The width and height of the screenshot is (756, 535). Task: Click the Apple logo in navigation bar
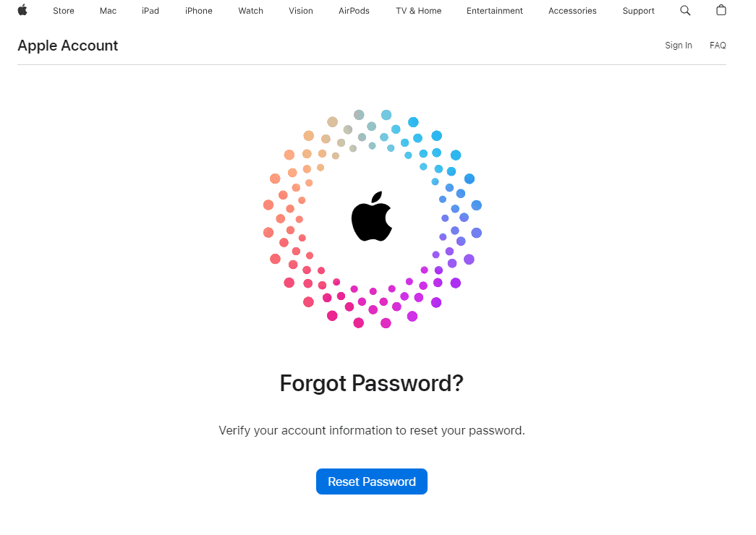click(22, 10)
